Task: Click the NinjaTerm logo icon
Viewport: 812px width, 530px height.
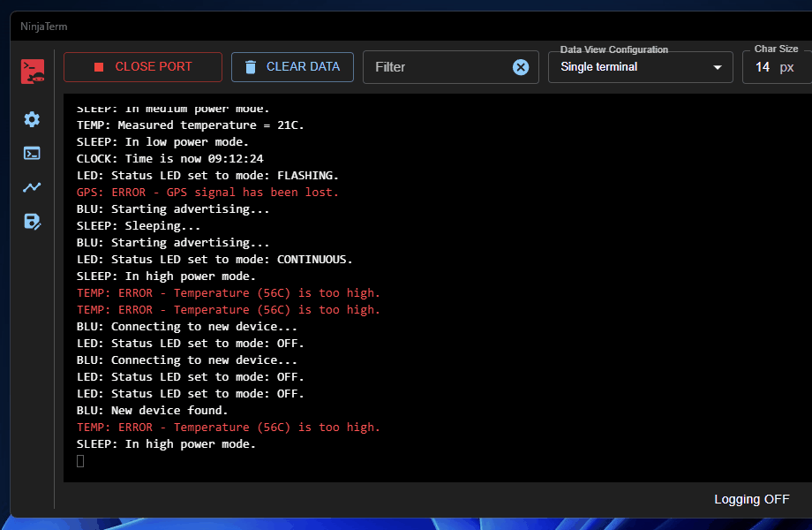Action: [x=33, y=71]
